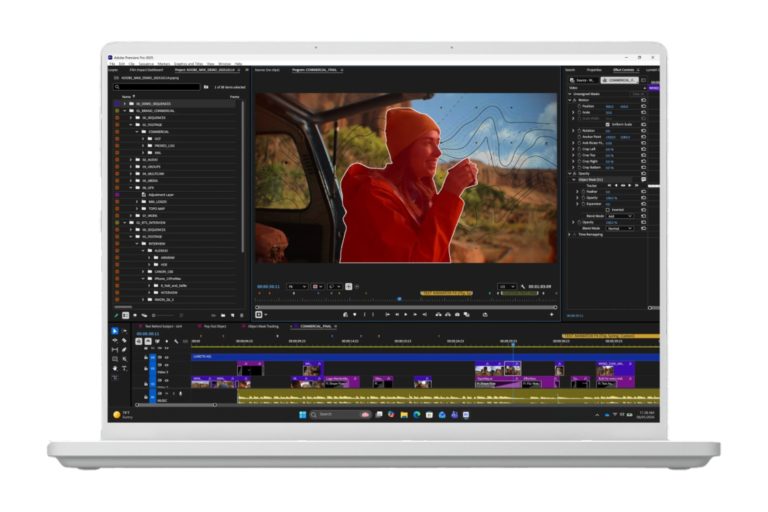Expand the 03_AUDIO bin

pos(131,160)
